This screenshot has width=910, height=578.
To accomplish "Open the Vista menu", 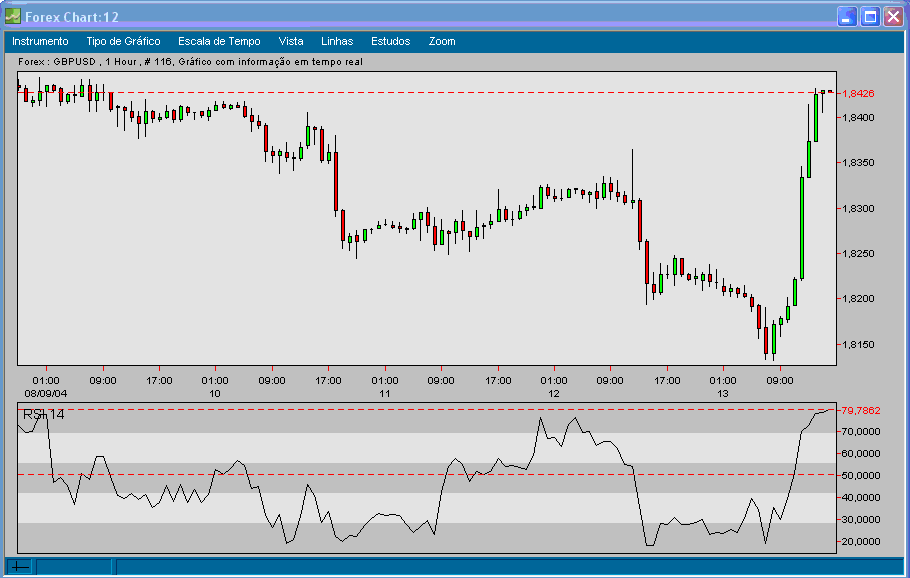I will 290,41.
